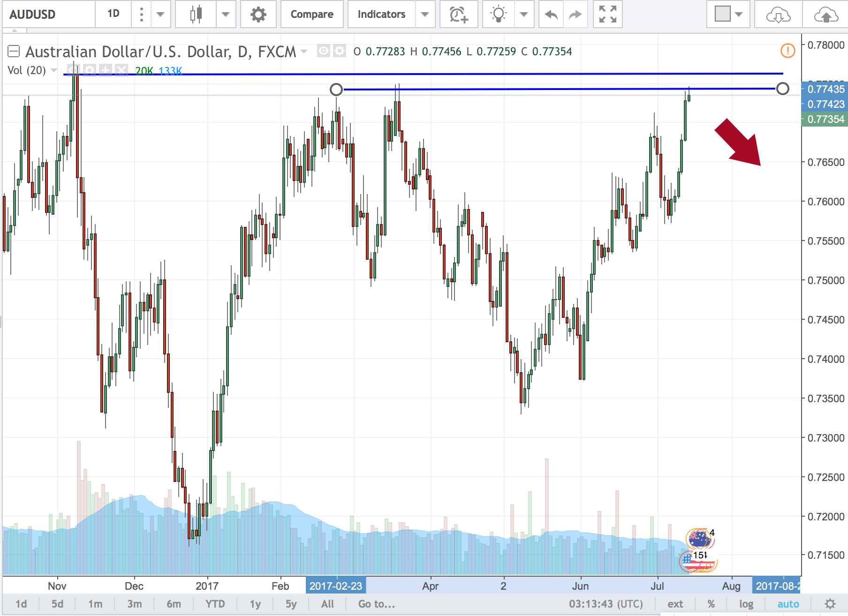848x616 pixels.
Task: Click the 03:13:43 (UTC) timezone
Action: pyautogui.click(x=606, y=604)
